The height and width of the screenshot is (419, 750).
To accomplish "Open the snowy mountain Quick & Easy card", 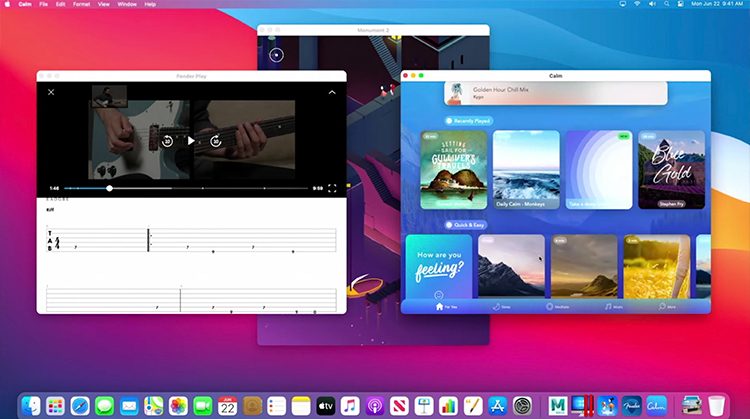I will (x=511, y=267).
